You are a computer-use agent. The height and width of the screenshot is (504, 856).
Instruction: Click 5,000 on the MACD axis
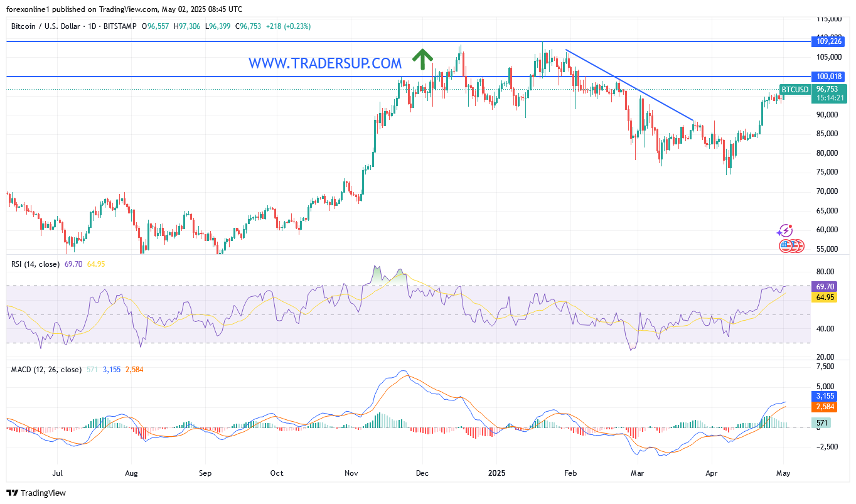826,387
